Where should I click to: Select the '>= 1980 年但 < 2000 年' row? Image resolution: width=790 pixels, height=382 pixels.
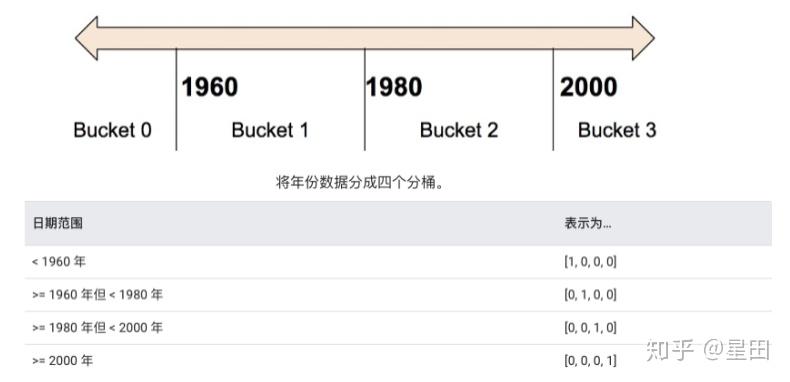pyautogui.click(x=398, y=328)
